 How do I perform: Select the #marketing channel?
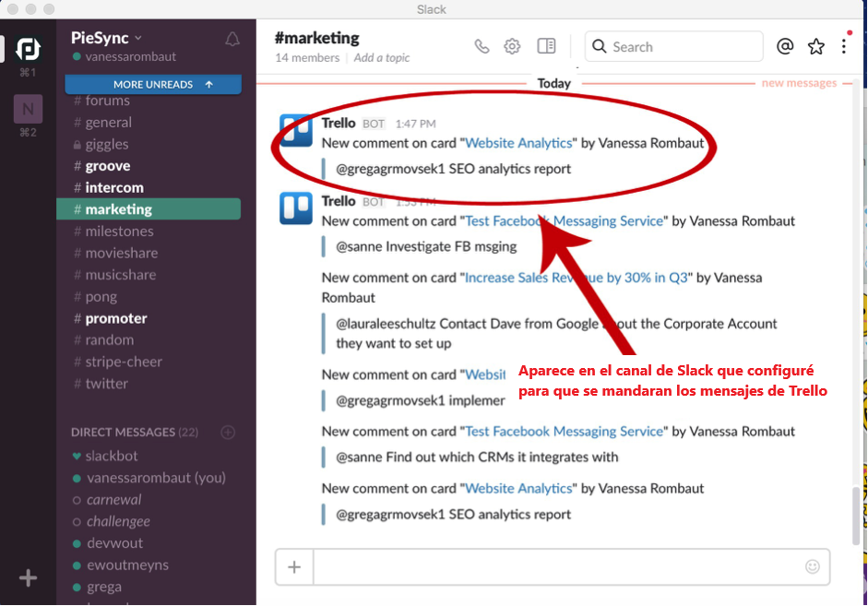149,209
